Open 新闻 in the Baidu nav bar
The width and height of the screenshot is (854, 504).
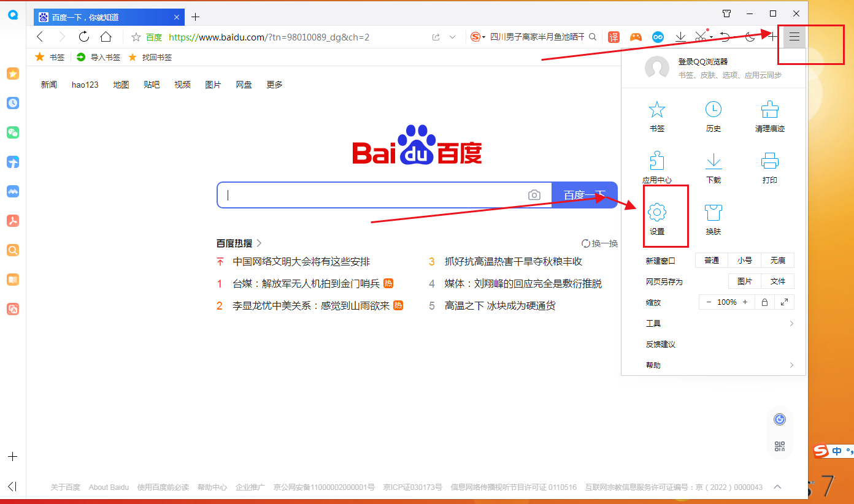(49, 85)
